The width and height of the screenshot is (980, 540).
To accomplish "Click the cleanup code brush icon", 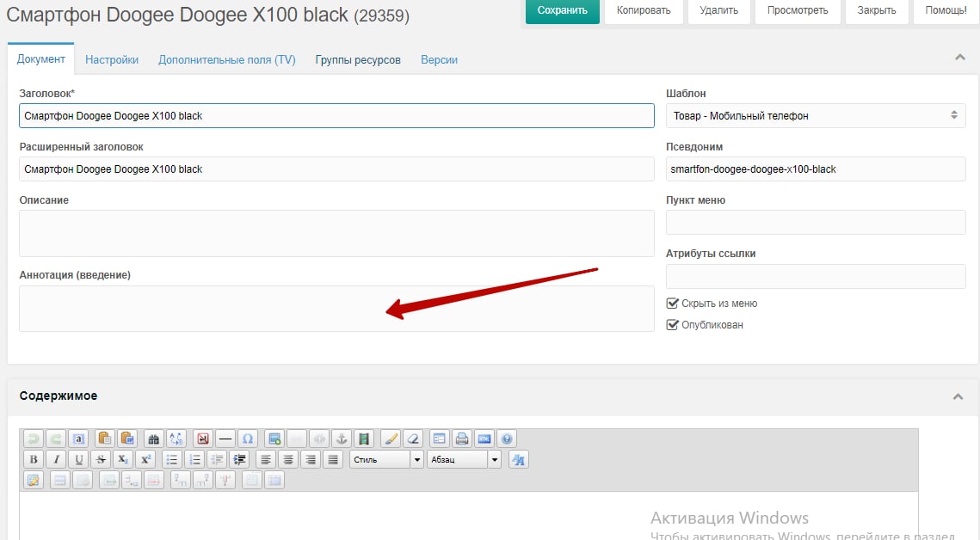I will (x=391, y=439).
